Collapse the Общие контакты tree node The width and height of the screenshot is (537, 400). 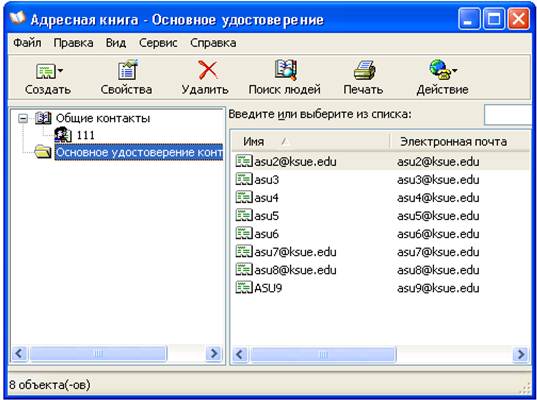tap(23, 118)
